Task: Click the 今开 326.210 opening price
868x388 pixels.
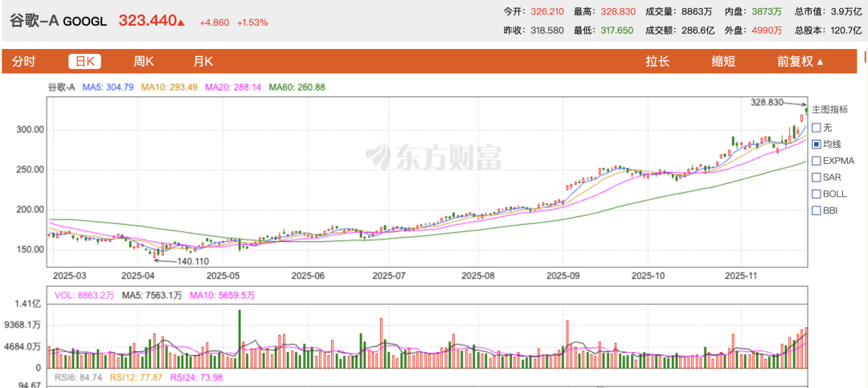Action: (547, 11)
